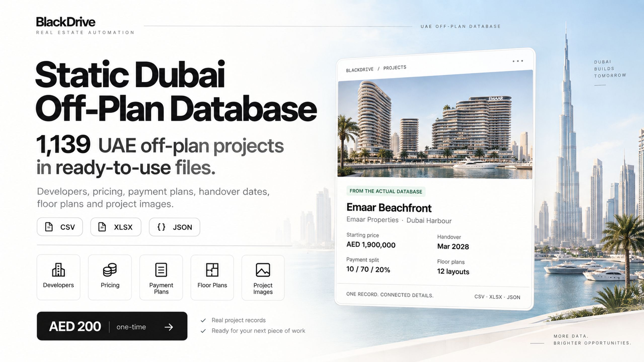Screen dimensions: 644x362
Task: Click the FROM THE ACTUAL DATABASE badge
Action: pyautogui.click(x=386, y=191)
